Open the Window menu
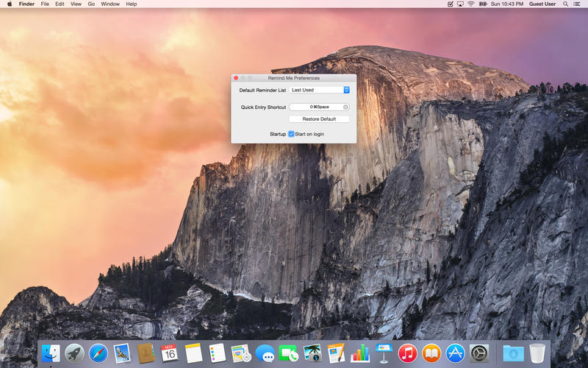This screenshot has height=368, width=588. 110,4
